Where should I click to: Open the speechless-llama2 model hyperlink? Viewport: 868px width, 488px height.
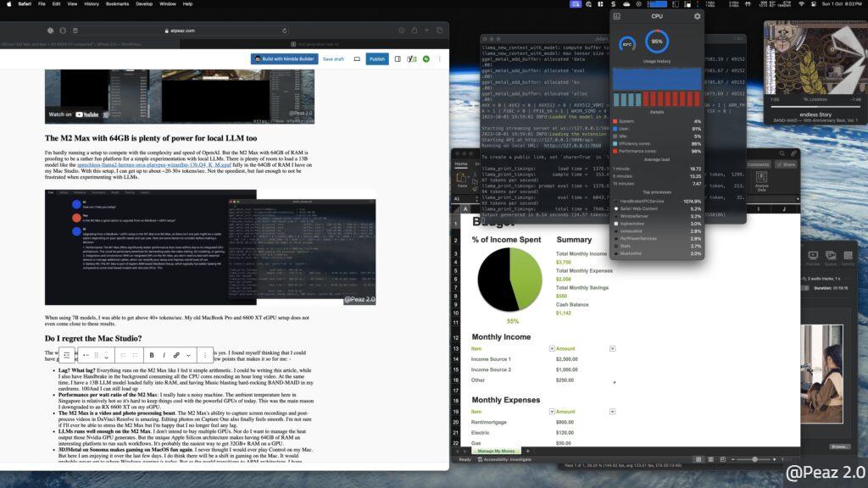click(x=154, y=165)
